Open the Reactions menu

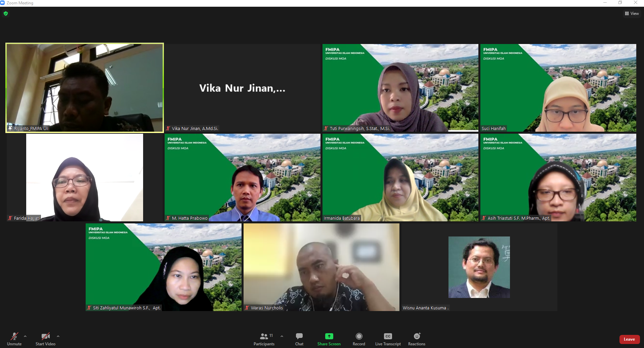coord(417,337)
